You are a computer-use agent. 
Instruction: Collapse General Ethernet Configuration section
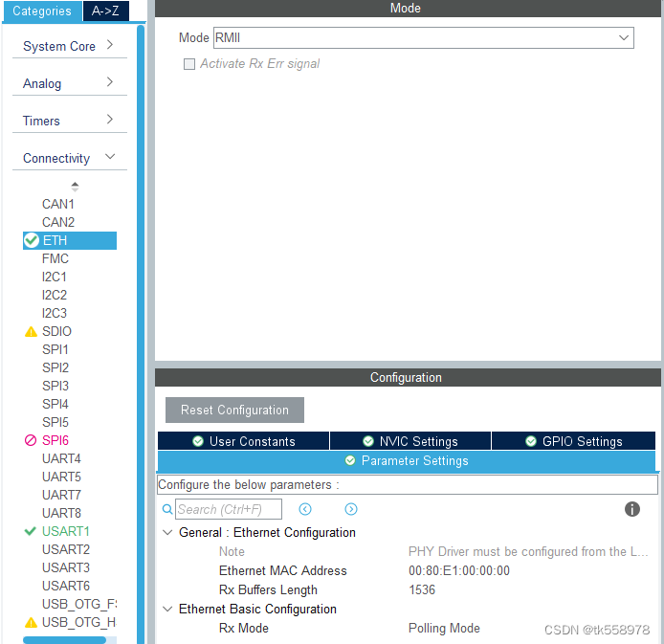tap(168, 532)
